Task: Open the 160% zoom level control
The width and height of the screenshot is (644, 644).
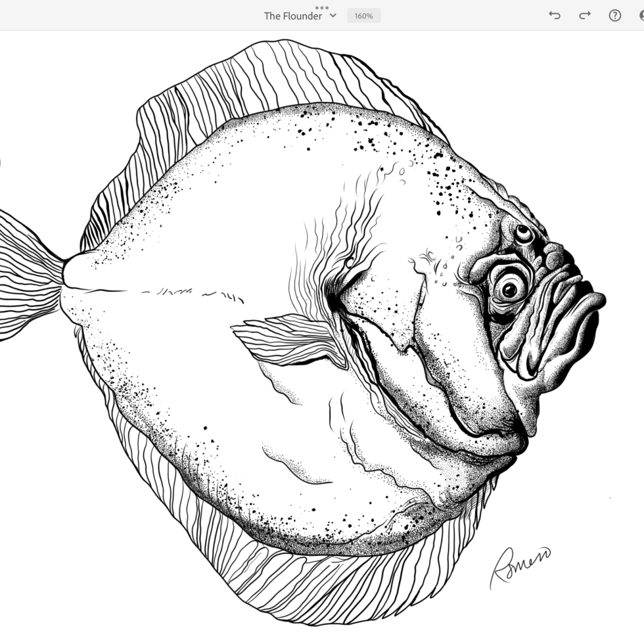Action: click(363, 16)
